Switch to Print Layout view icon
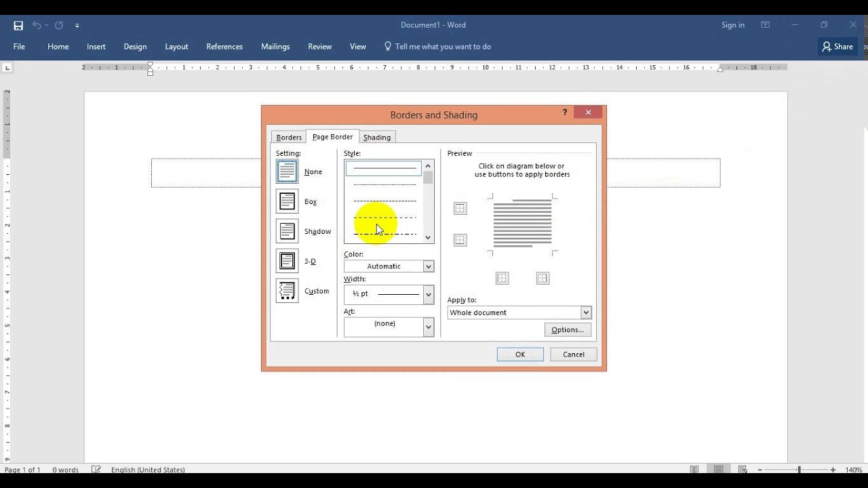The height and width of the screenshot is (488, 868). point(719,470)
